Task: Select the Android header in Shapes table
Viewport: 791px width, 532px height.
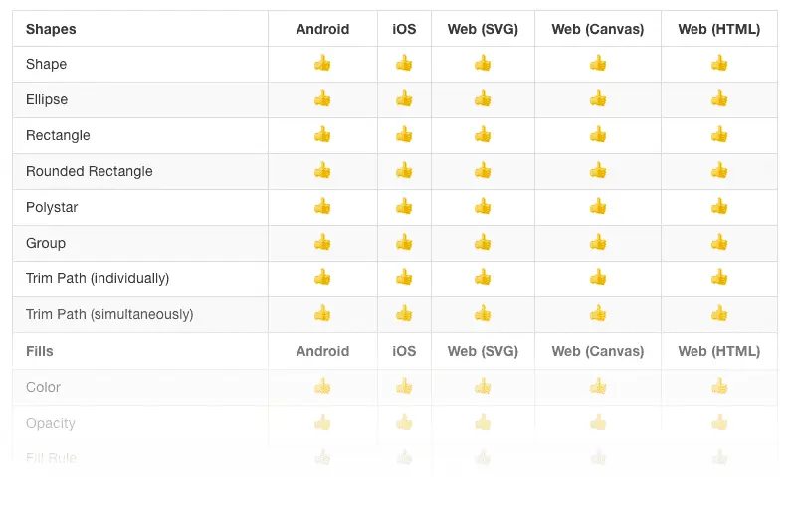Action: [x=322, y=29]
